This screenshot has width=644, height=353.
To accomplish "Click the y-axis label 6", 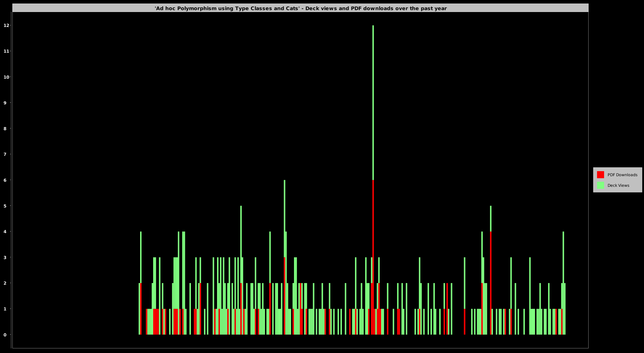I will coord(5,180).
